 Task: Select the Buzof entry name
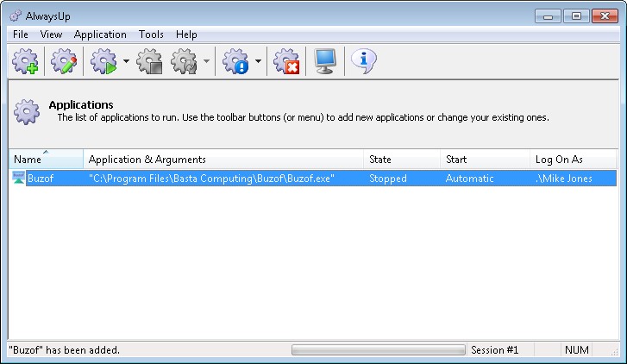tap(41, 179)
